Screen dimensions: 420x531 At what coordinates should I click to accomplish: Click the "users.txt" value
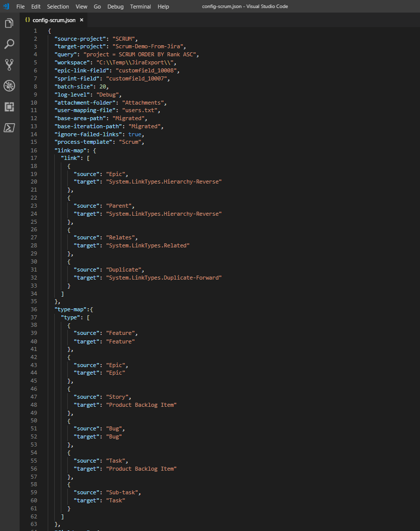click(x=140, y=111)
